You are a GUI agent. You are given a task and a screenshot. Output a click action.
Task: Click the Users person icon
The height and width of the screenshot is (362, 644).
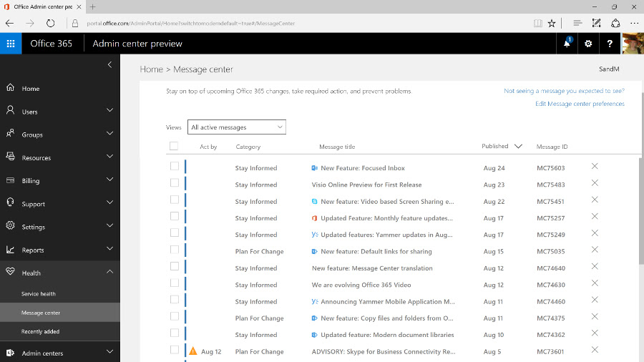[x=10, y=110]
